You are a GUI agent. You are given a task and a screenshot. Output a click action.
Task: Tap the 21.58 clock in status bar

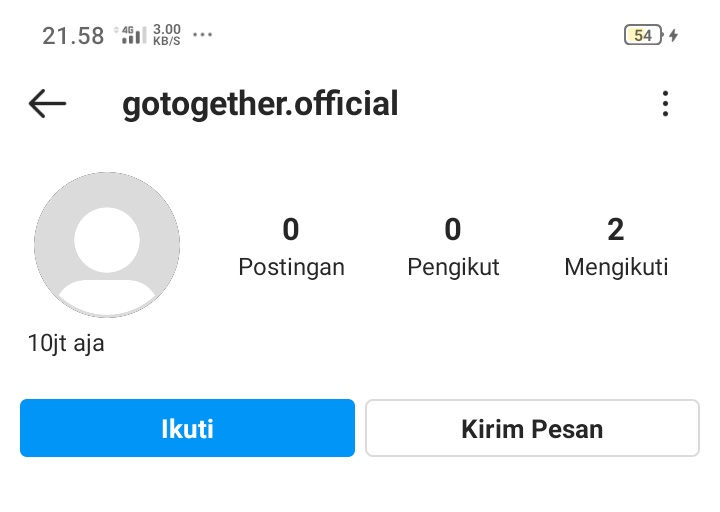[73, 36]
